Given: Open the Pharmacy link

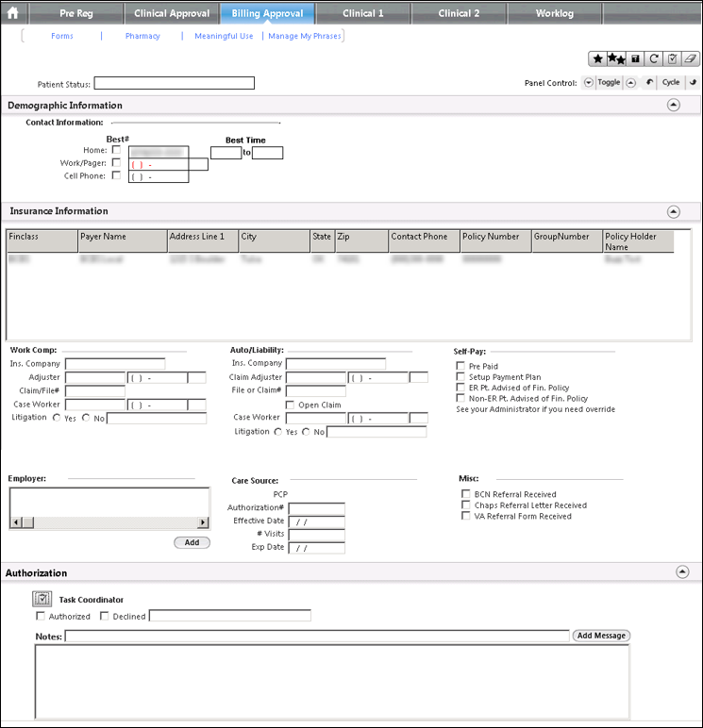Looking at the screenshot, I should pyautogui.click(x=142, y=36).
